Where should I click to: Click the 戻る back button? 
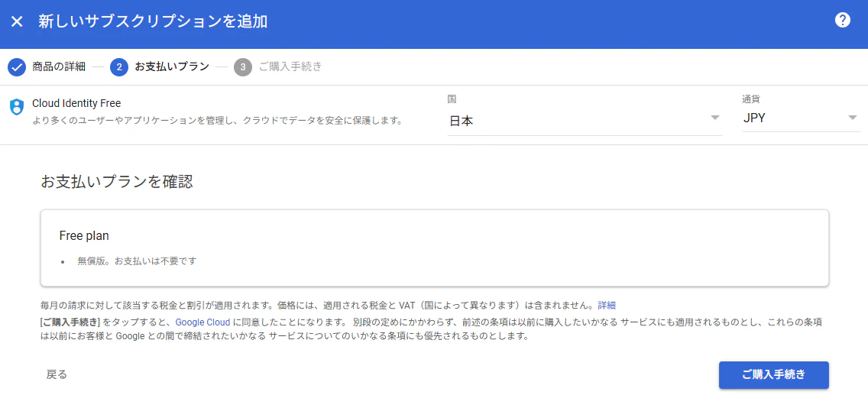tap(57, 375)
